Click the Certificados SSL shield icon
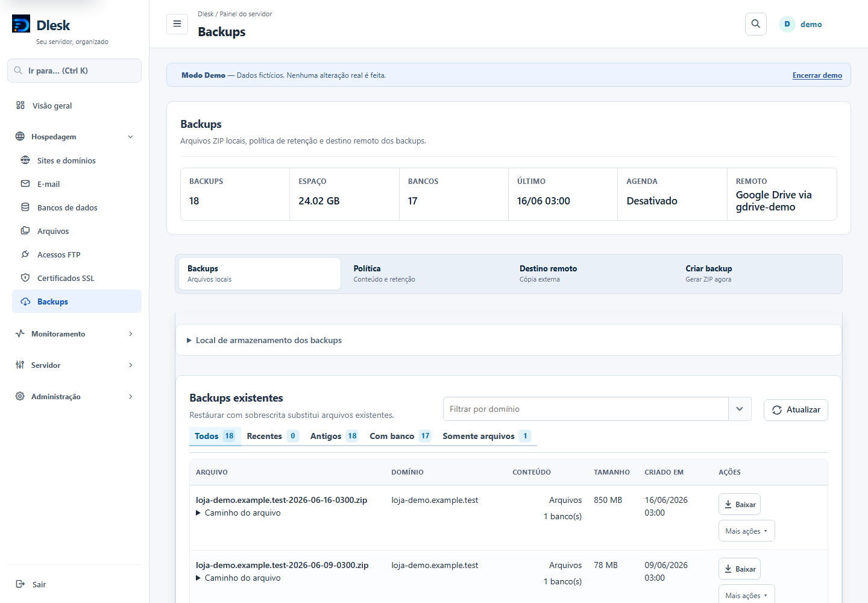Screen dimensions: 868x603 point(25,277)
